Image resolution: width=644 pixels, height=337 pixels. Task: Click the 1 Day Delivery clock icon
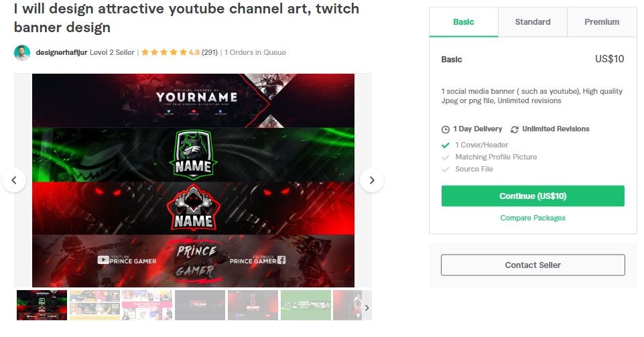coord(446,129)
